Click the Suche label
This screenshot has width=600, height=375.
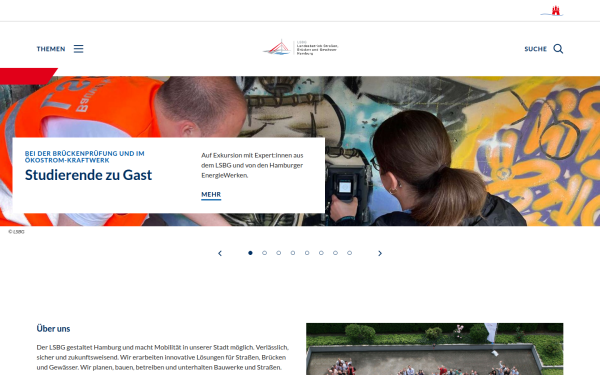[x=535, y=49]
